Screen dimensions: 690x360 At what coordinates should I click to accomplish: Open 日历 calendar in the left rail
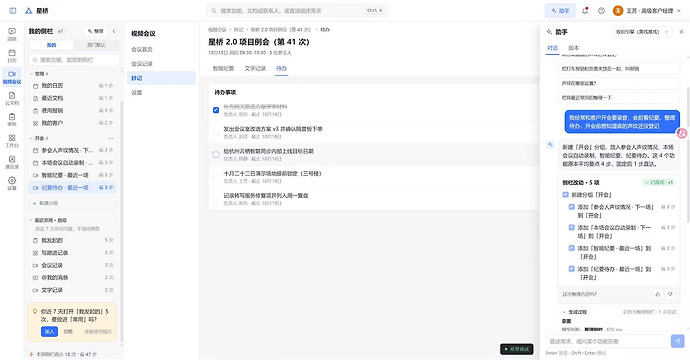[12, 55]
